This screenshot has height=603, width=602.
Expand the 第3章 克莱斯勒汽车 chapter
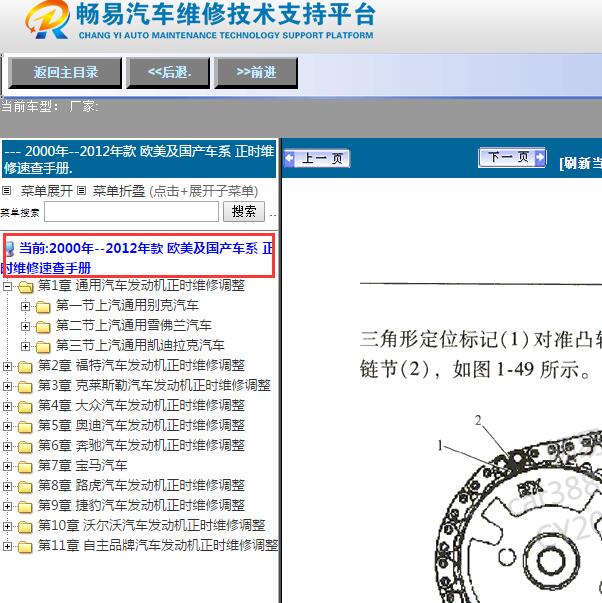click(x=7, y=386)
